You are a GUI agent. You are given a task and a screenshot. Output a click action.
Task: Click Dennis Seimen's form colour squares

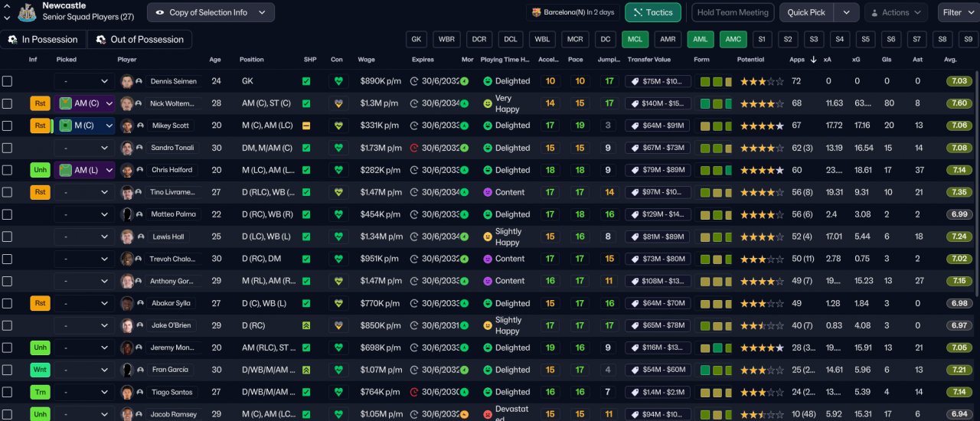(715, 81)
